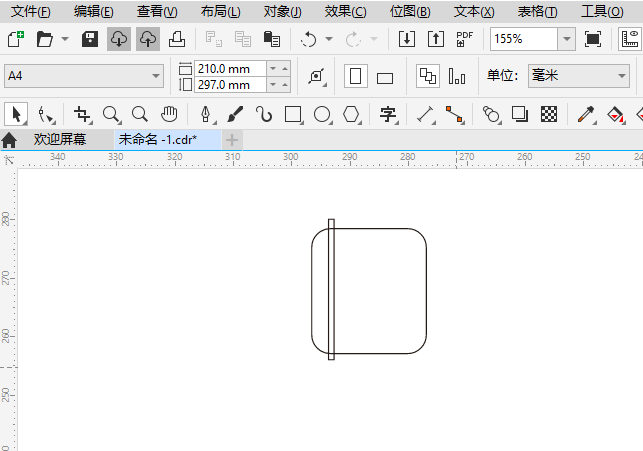Publish the document to PDF

[x=465, y=39]
